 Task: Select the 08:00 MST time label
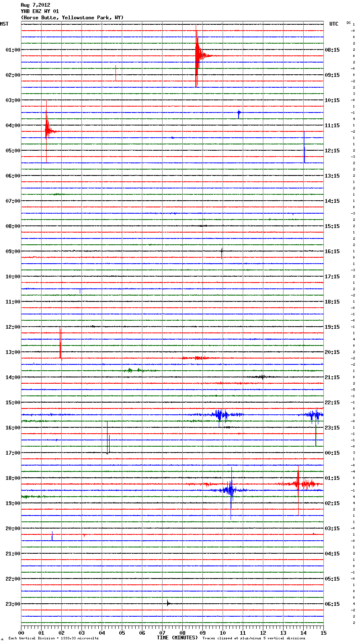coord(13,226)
